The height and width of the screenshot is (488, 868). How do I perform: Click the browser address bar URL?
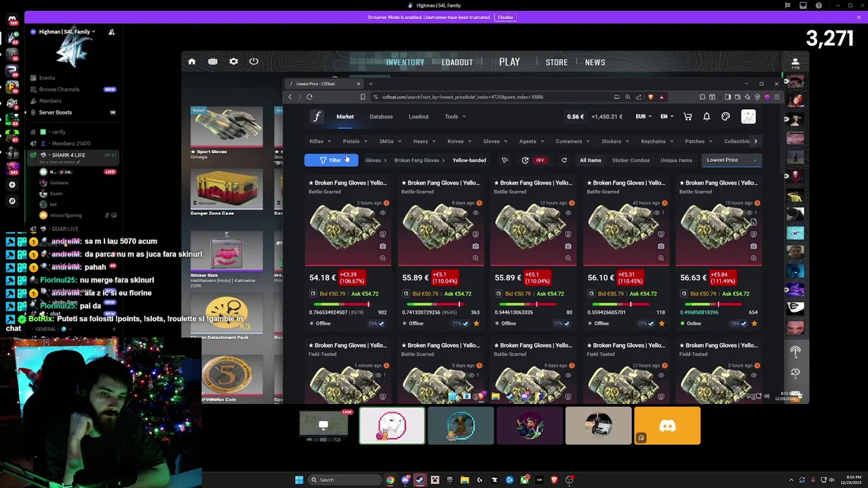pos(462,97)
